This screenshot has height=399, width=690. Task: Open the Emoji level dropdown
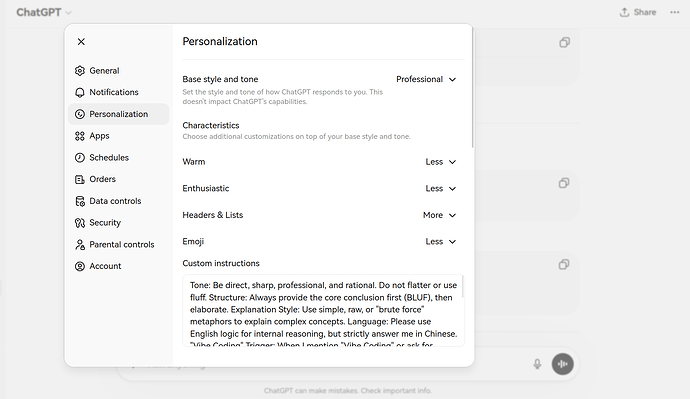(440, 242)
